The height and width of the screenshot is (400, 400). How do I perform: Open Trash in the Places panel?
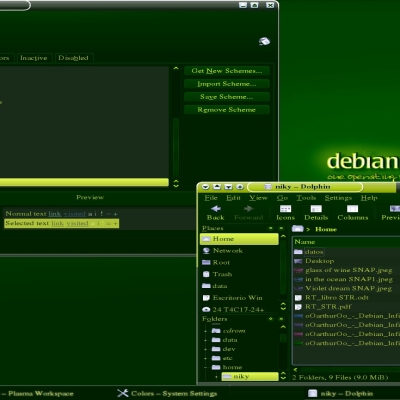239,274
